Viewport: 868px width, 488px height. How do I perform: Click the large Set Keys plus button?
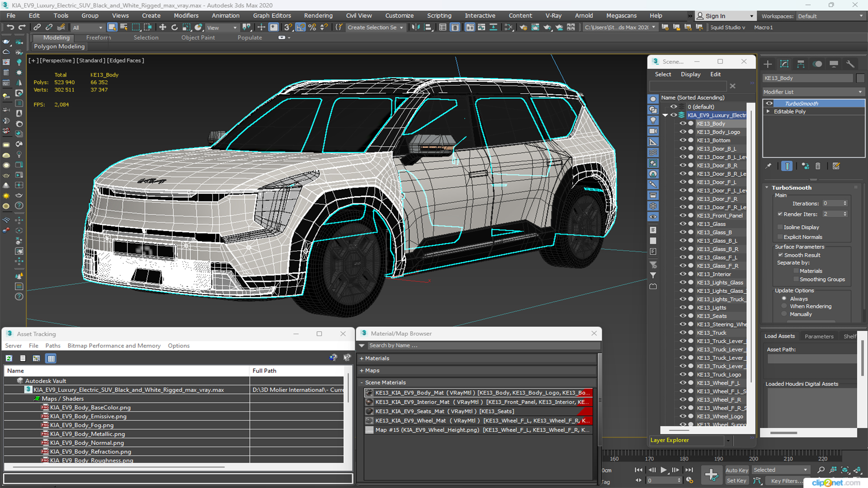click(x=711, y=475)
